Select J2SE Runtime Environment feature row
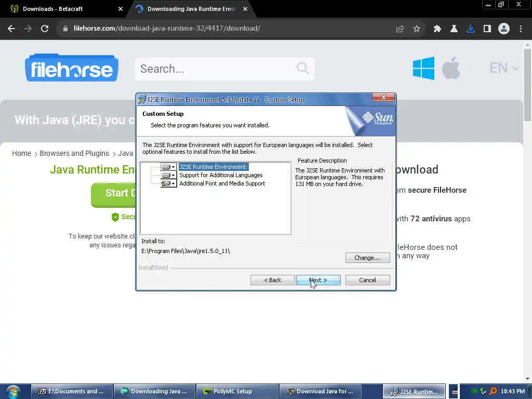532x399 pixels. point(212,167)
